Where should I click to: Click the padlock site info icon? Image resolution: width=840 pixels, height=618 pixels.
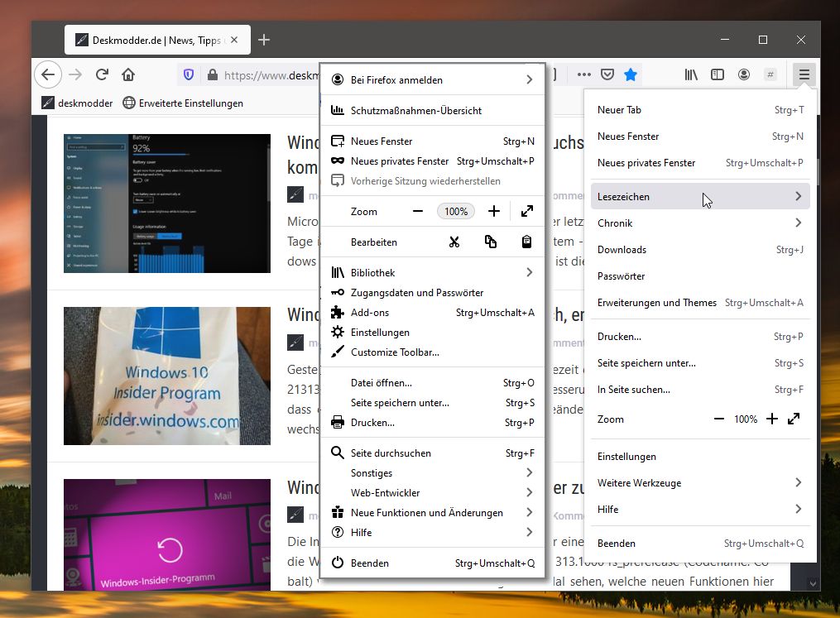tap(213, 75)
